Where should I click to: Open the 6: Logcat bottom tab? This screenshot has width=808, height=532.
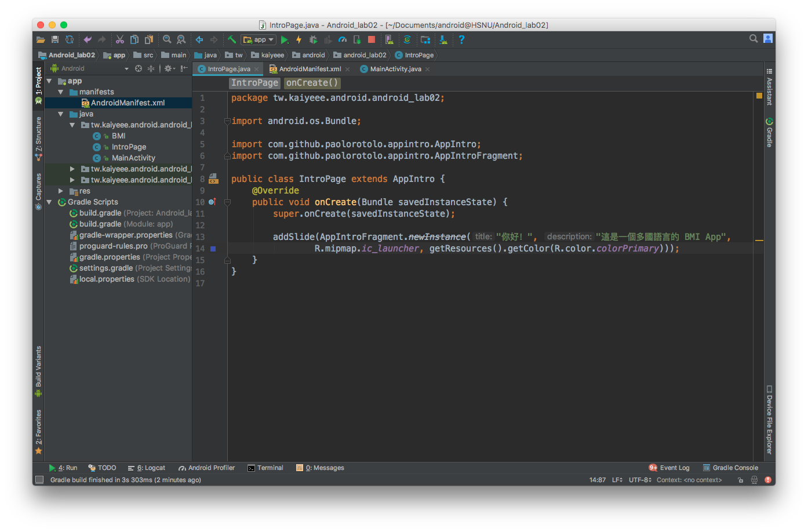[147, 468]
